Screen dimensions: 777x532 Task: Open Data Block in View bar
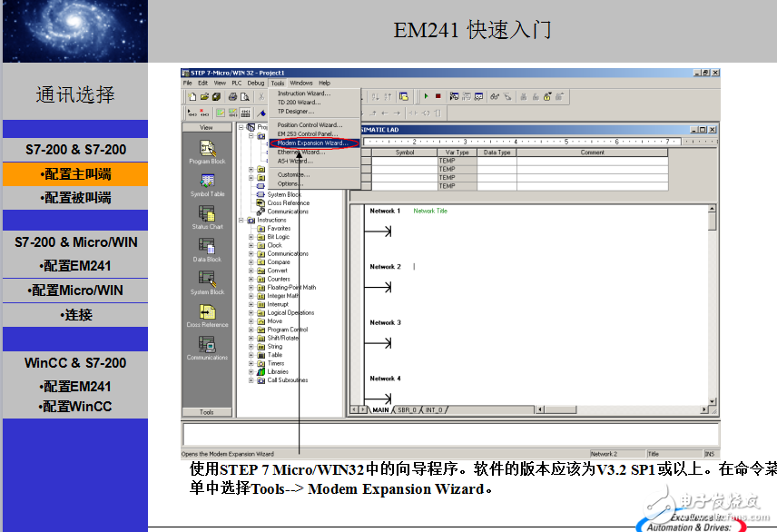click(207, 251)
